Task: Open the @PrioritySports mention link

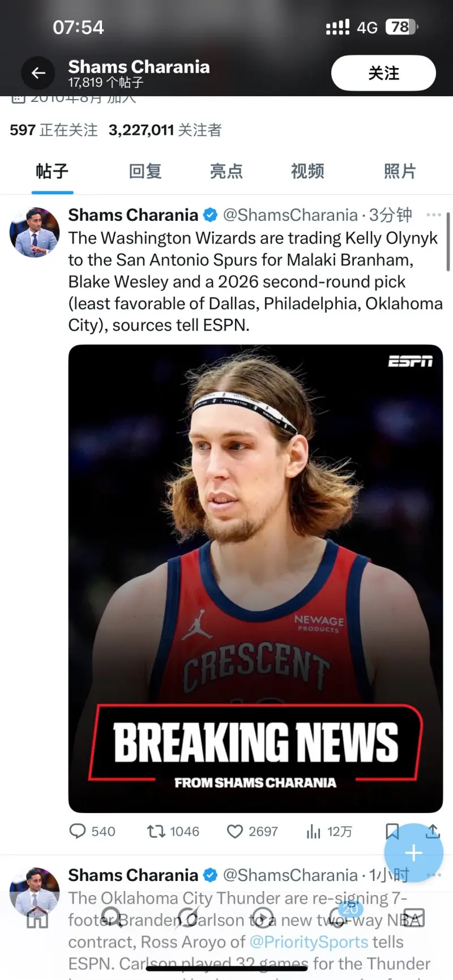Action: click(x=309, y=942)
